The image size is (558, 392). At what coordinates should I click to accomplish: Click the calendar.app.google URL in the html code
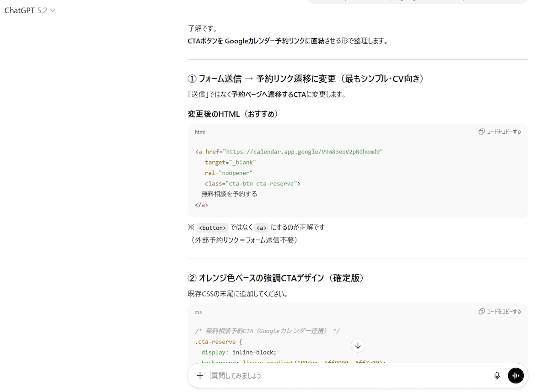tap(303, 152)
